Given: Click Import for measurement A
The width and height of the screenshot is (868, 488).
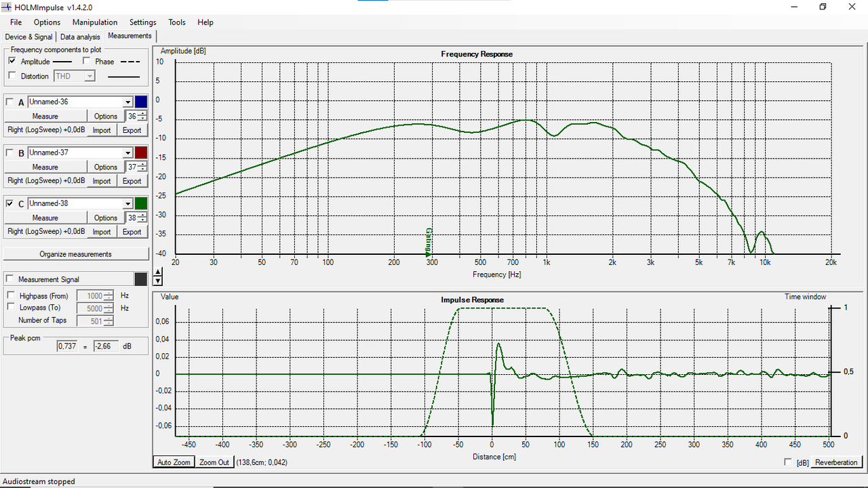Looking at the screenshot, I should [x=102, y=130].
